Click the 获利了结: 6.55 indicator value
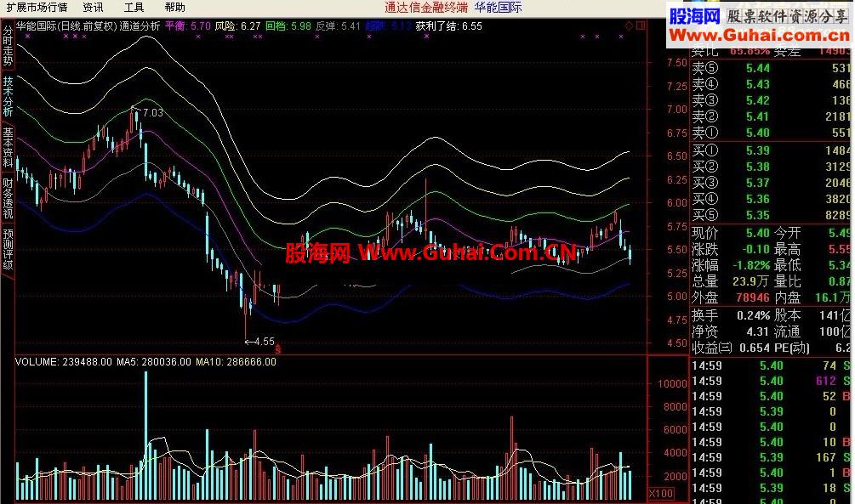The width and height of the screenshot is (855, 504). [448, 25]
